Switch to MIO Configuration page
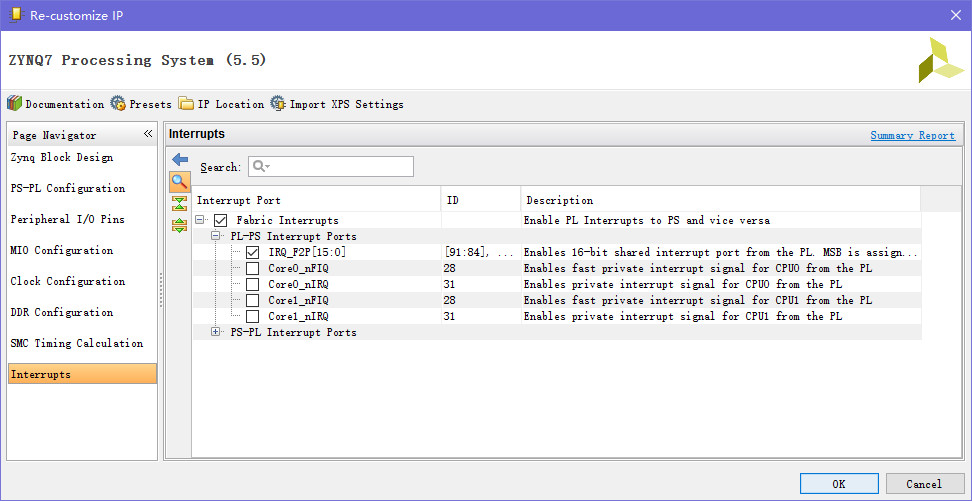This screenshot has height=501, width=972. (x=61, y=251)
